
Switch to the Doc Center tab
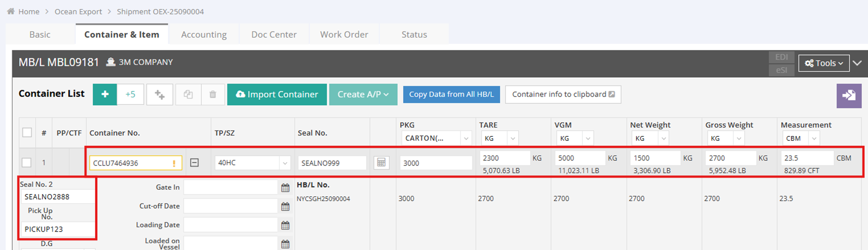tap(274, 35)
